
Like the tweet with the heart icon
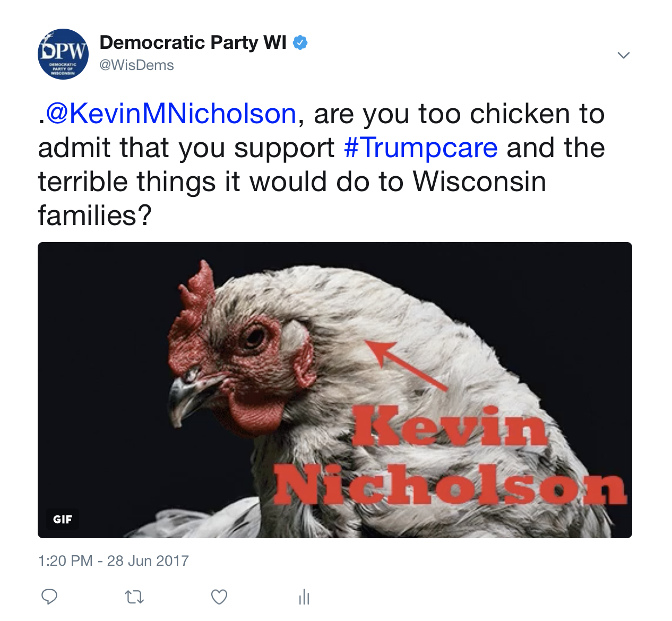(x=219, y=597)
